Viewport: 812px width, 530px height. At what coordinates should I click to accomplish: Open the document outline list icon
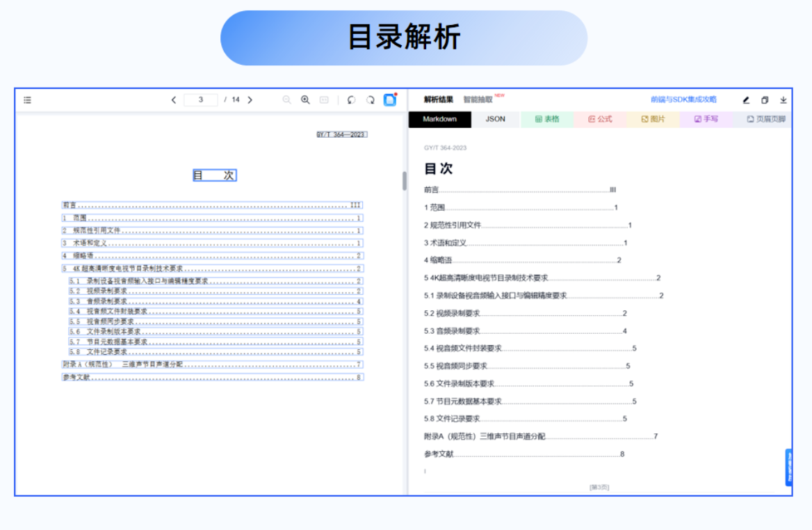click(x=27, y=100)
